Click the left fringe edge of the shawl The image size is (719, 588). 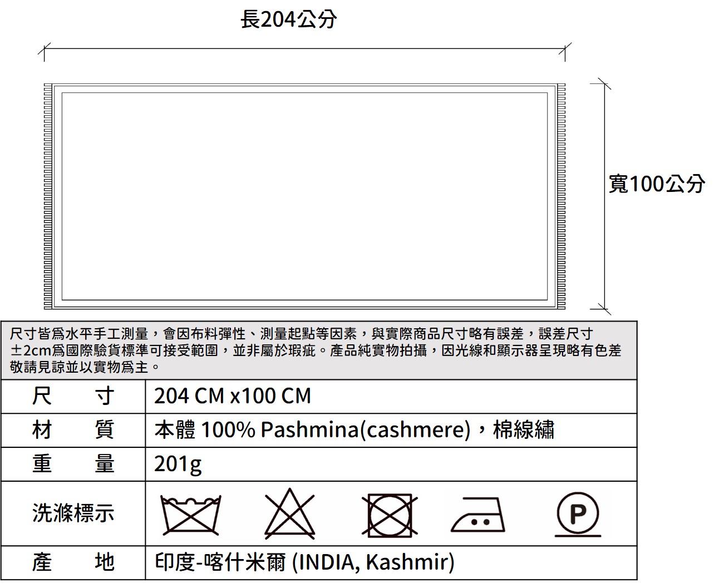click(48, 196)
